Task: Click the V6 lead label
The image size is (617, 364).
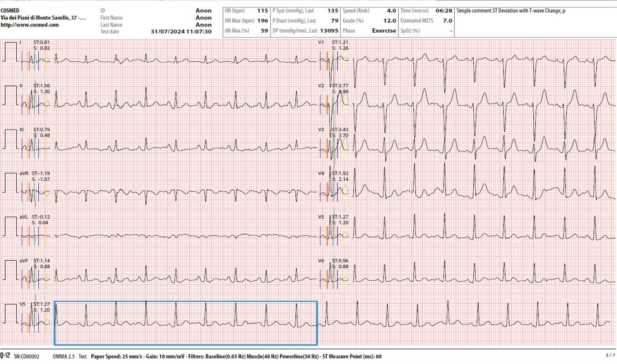Action: coord(321,261)
